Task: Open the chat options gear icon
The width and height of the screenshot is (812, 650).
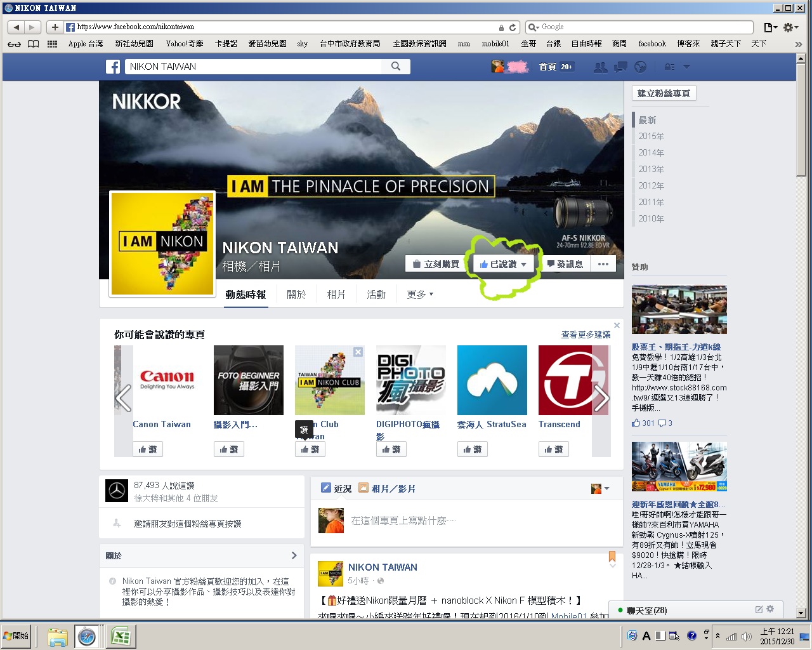Action: [x=770, y=609]
